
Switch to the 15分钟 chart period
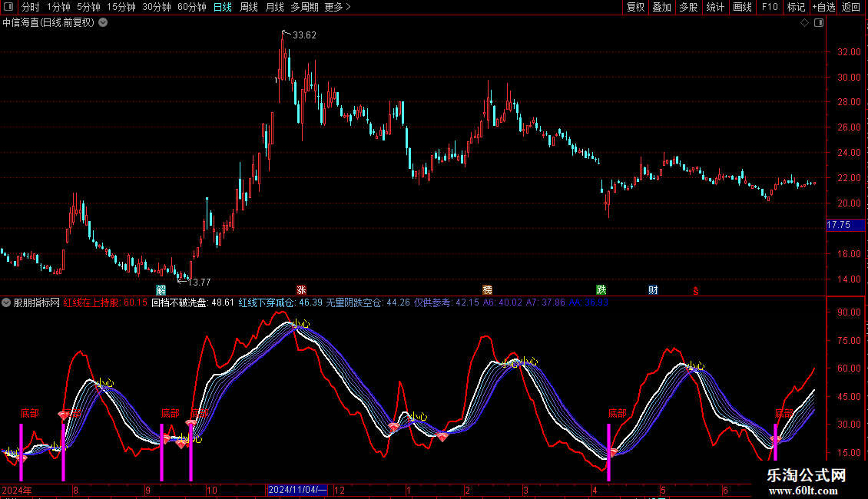tap(121, 7)
